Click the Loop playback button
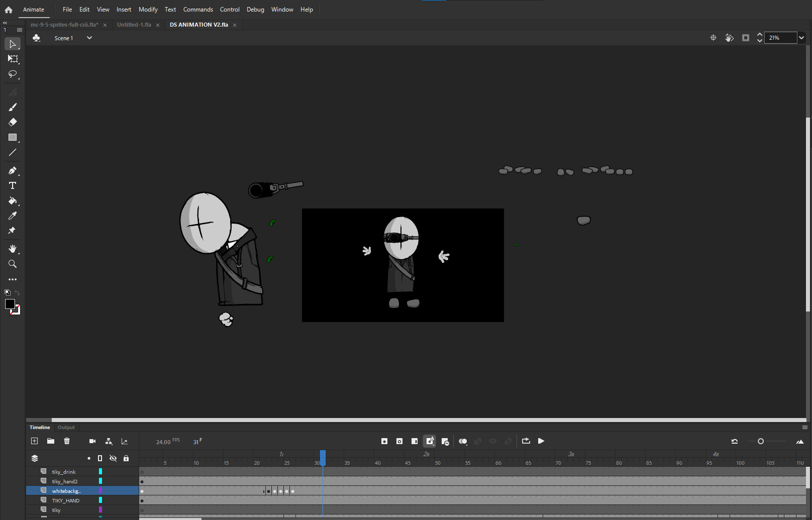812x520 pixels. (526, 441)
